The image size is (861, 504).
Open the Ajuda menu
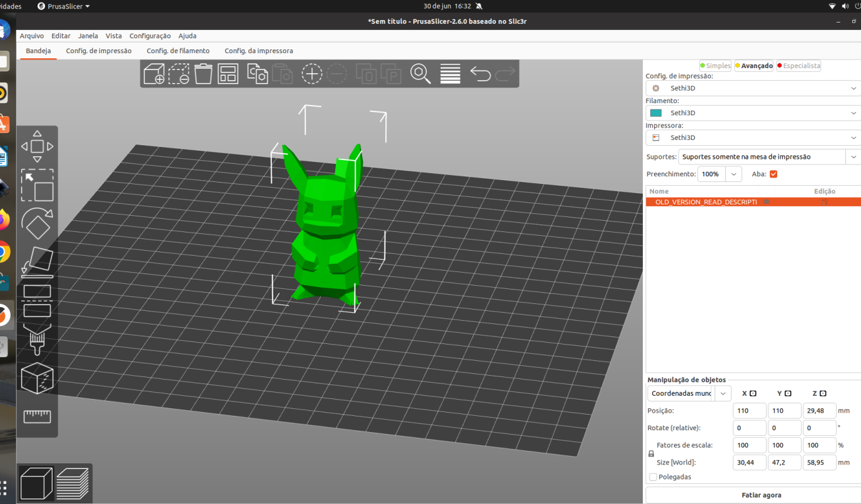[188, 36]
